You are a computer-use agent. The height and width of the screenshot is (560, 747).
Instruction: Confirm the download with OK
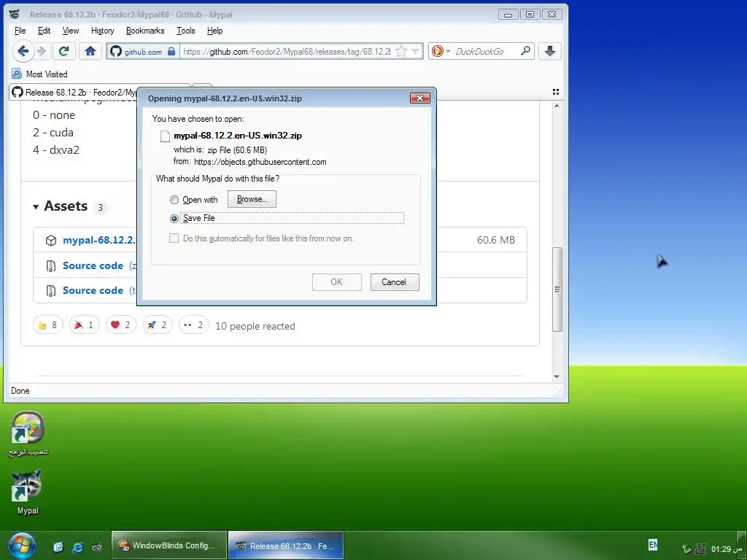337,282
